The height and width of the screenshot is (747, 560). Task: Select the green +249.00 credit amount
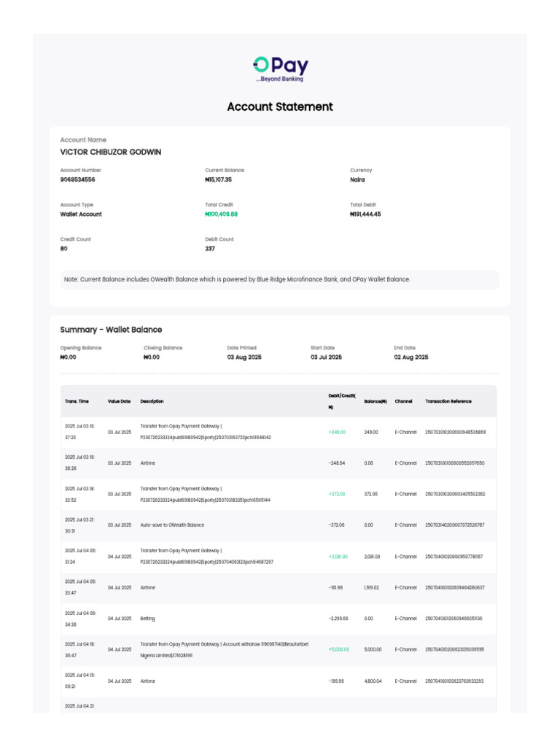[x=337, y=433]
